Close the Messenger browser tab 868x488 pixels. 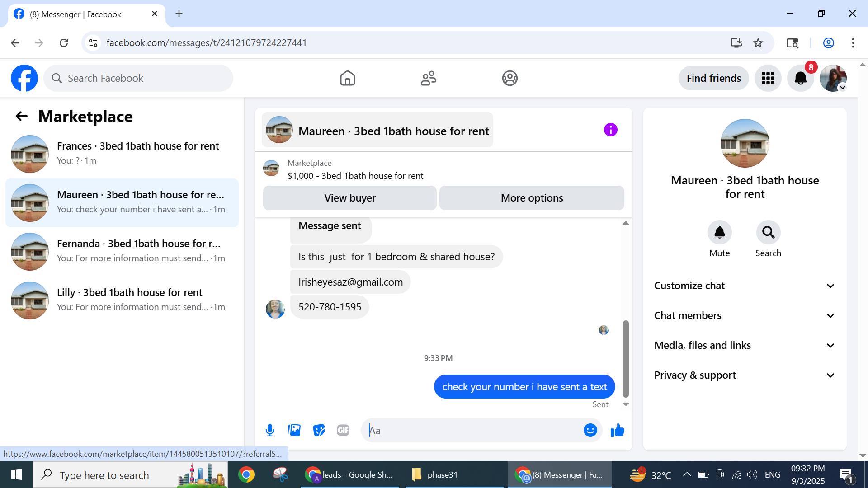pos(155,14)
